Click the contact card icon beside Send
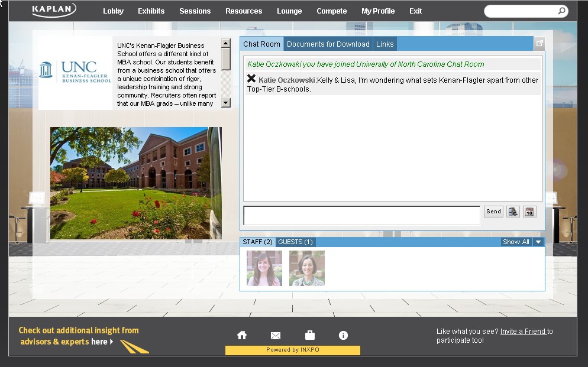This screenshot has width=588, height=367. tap(513, 212)
